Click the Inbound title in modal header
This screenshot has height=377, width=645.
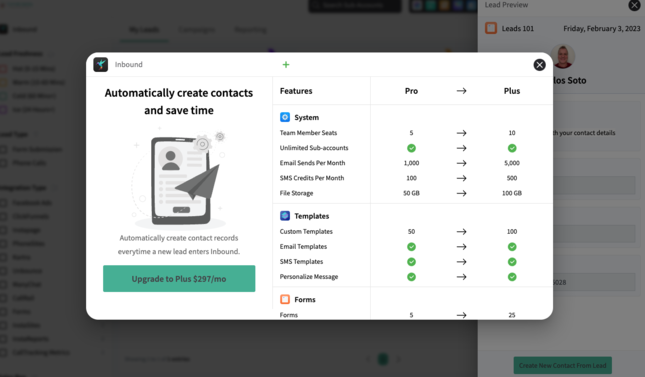click(x=129, y=65)
